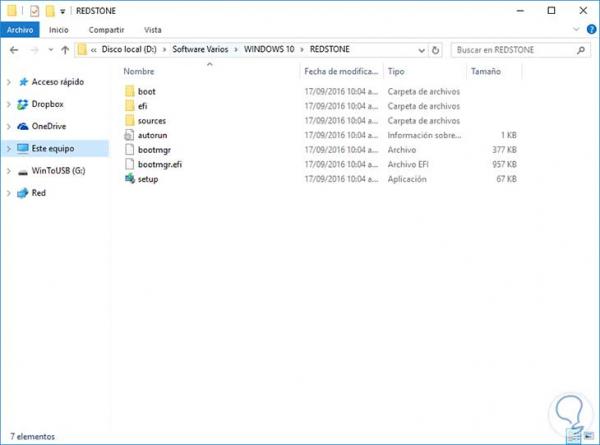Click the '377 KB' size cell

(x=504, y=150)
